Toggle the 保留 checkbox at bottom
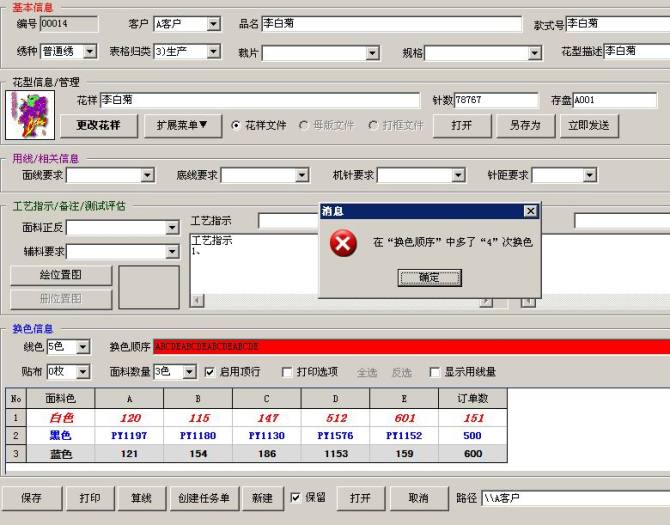The image size is (670, 525). click(x=295, y=497)
